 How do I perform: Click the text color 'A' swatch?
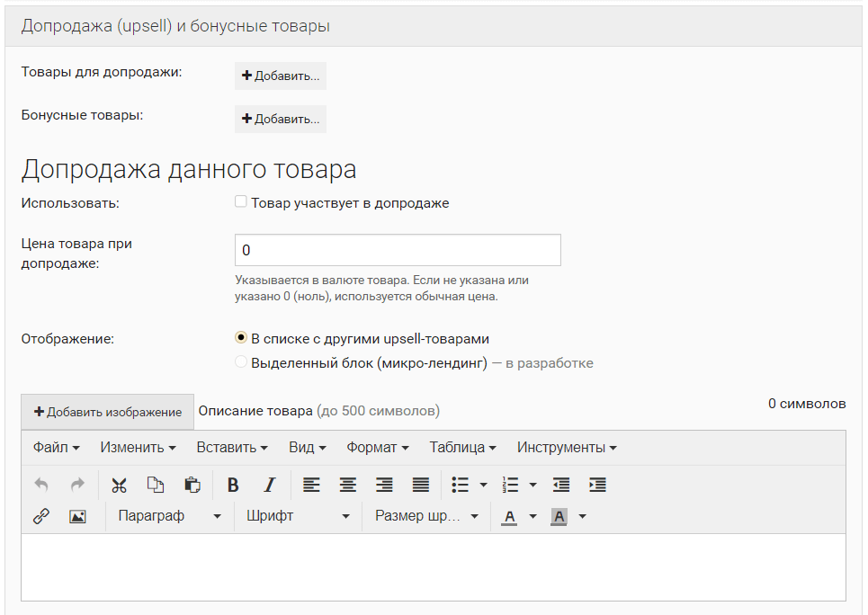tap(509, 516)
